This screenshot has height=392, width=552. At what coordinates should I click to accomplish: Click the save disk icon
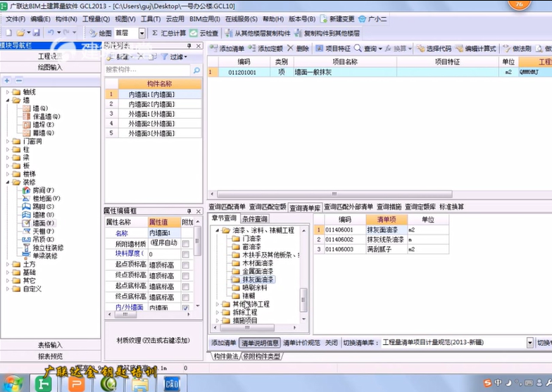click(37, 32)
